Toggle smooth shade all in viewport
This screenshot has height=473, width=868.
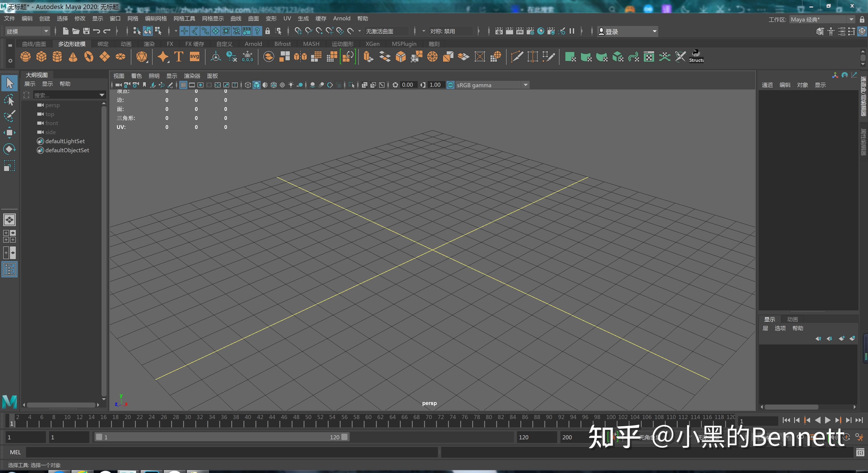point(256,85)
